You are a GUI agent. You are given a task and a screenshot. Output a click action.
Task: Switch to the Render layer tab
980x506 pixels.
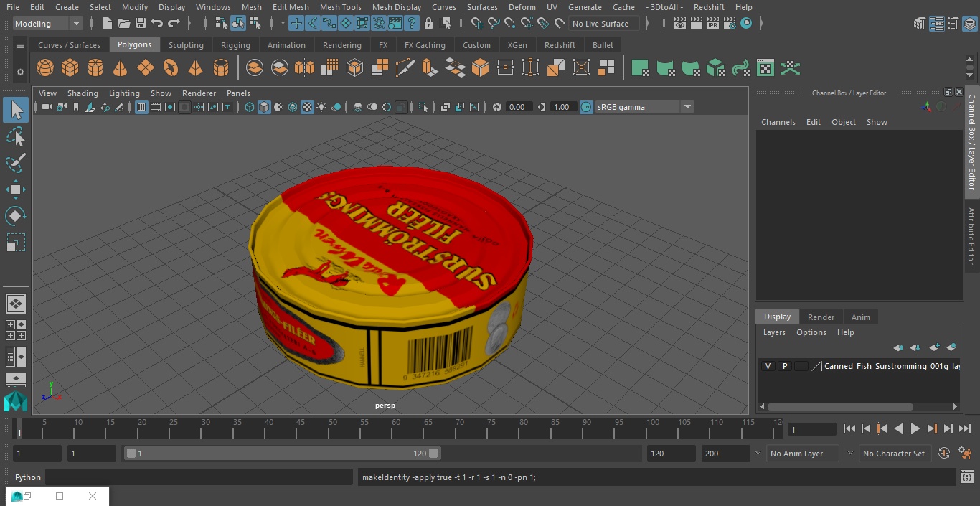click(x=821, y=317)
